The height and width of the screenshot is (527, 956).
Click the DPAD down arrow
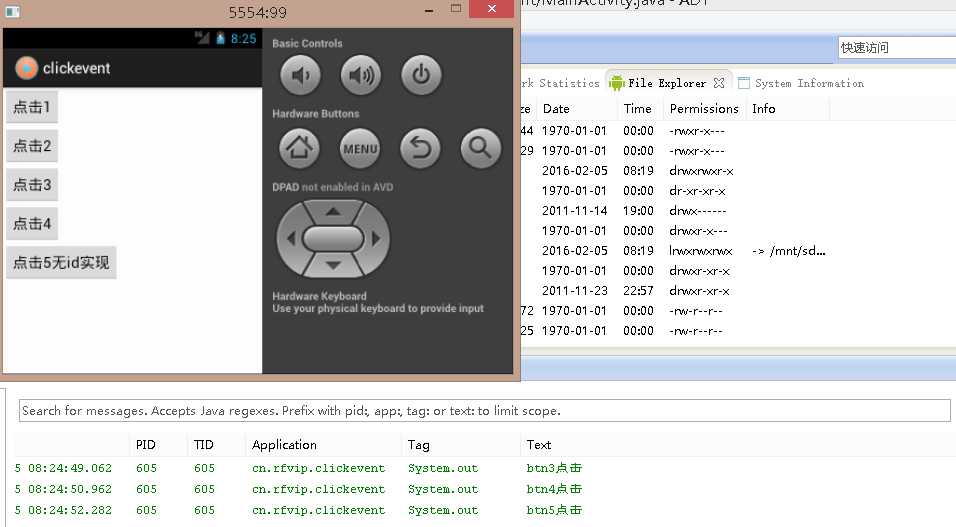(333, 265)
